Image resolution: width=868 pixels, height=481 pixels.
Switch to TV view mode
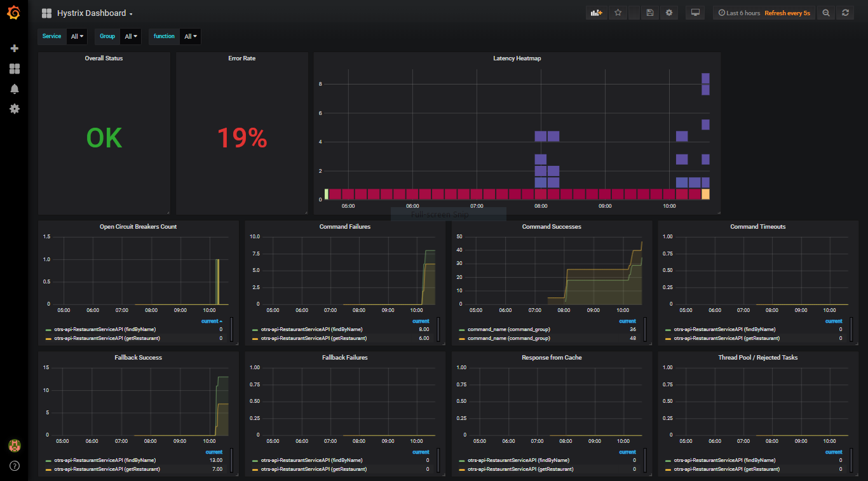(695, 13)
